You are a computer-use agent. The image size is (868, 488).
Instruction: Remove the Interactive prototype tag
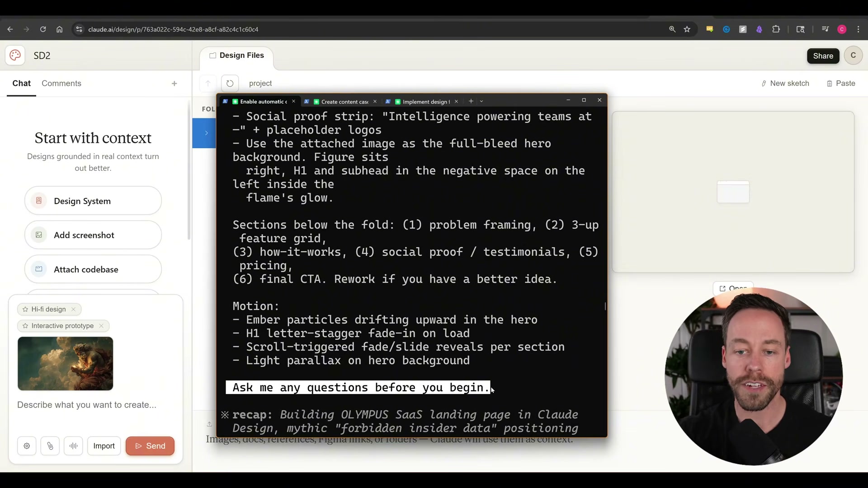(101, 326)
